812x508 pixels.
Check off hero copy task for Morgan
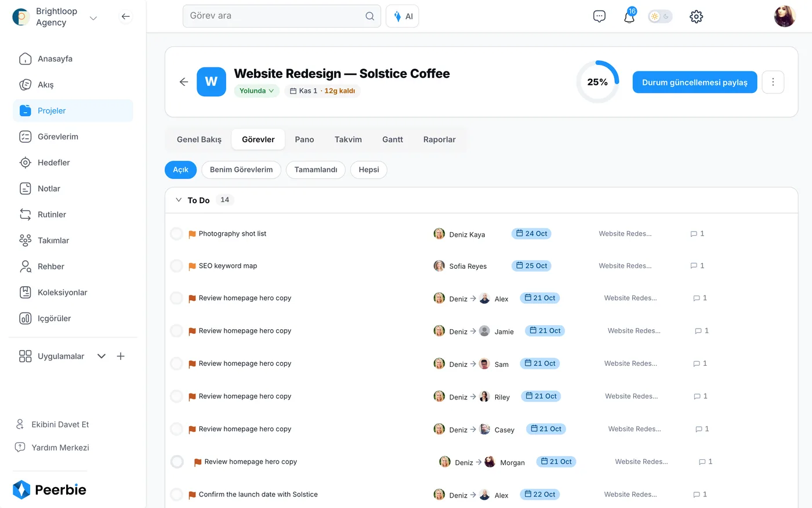click(177, 462)
